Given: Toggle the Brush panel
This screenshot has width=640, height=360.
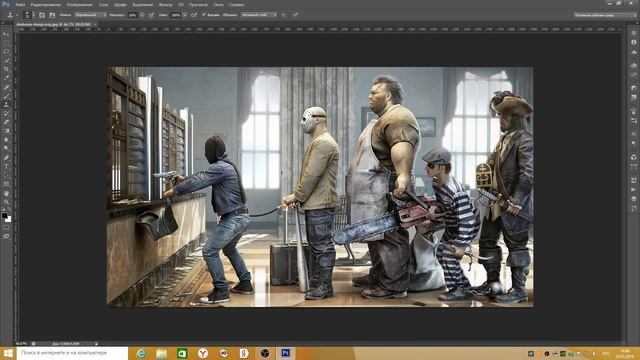Looking at the screenshot, I should 42,15.
